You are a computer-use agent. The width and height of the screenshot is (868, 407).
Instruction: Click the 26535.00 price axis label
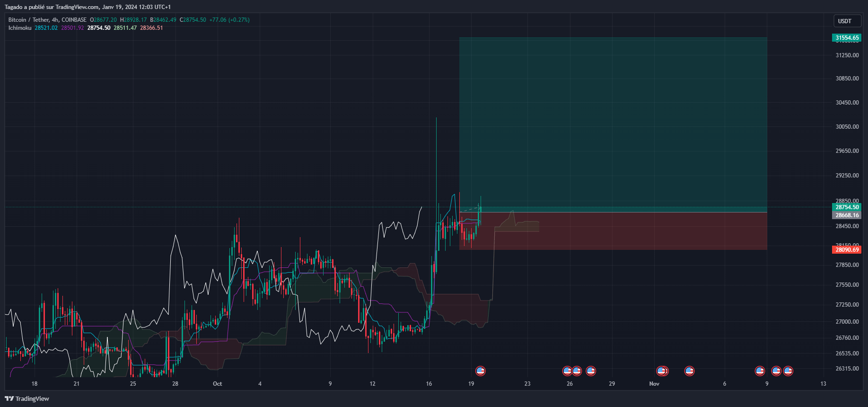[847, 354]
